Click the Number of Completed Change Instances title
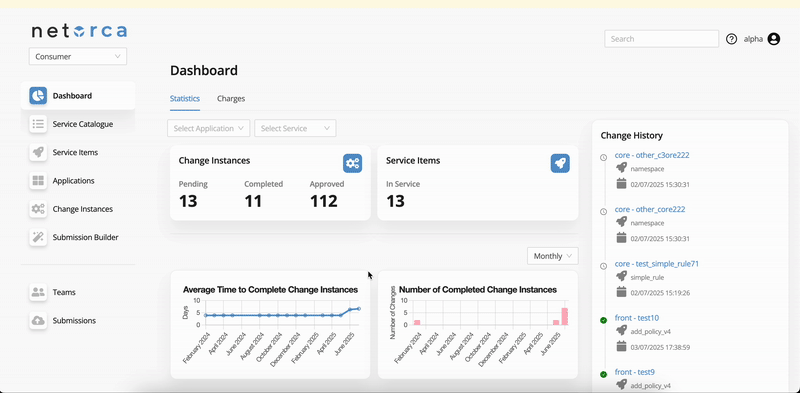 point(478,289)
